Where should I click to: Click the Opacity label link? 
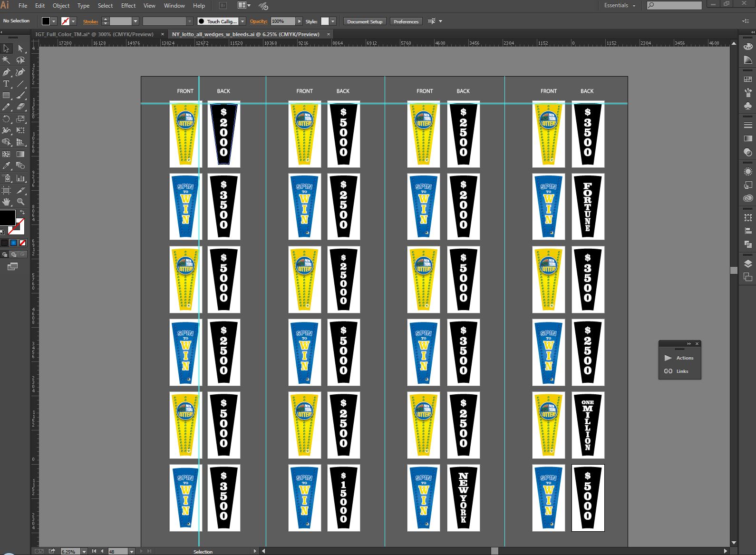259,21
